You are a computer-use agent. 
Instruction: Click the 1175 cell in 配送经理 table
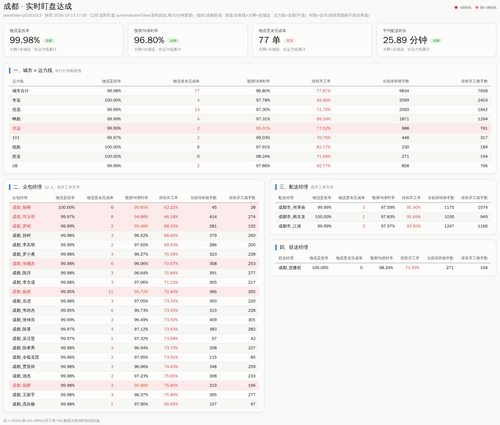click(x=449, y=207)
